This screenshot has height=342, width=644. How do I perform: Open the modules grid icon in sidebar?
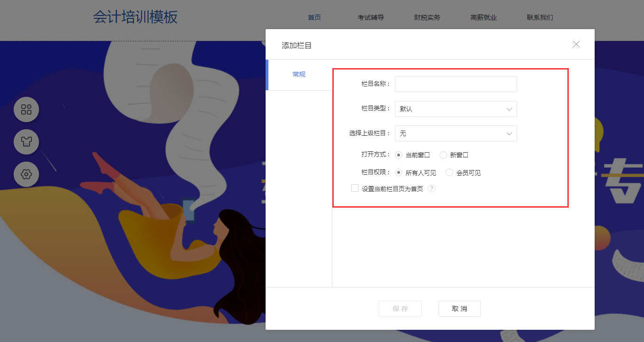tap(26, 109)
